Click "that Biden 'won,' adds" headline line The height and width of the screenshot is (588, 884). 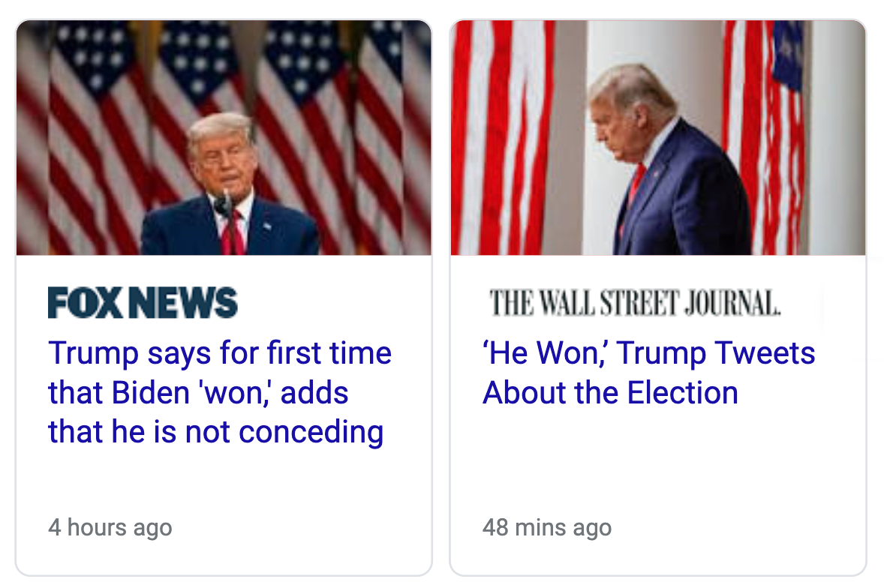pyautogui.click(x=198, y=392)
